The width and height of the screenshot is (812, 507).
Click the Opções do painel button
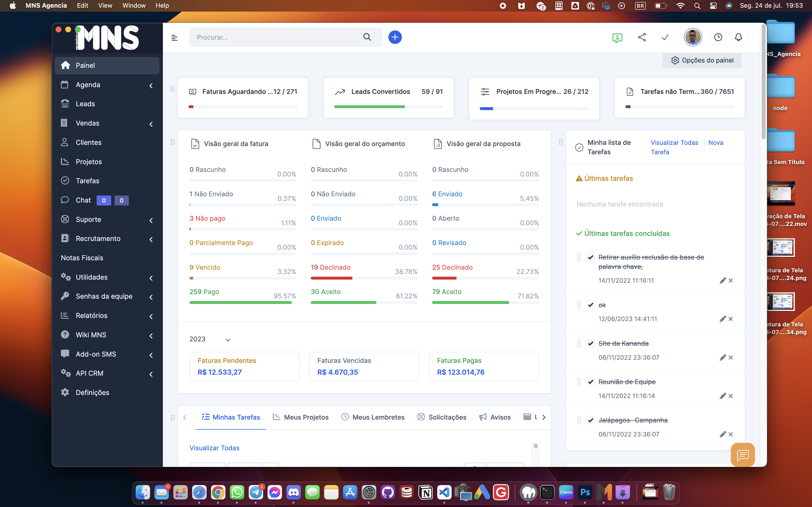[x=702, y=60]
